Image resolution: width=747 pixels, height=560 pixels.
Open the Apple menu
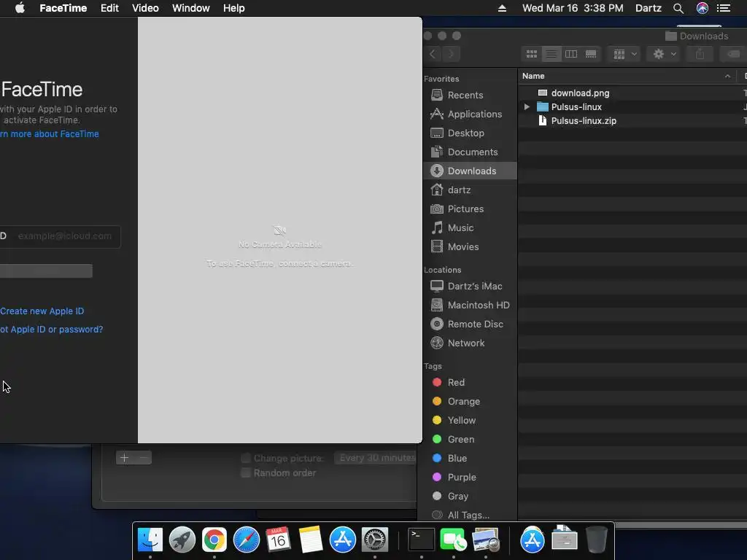[20, 8]
